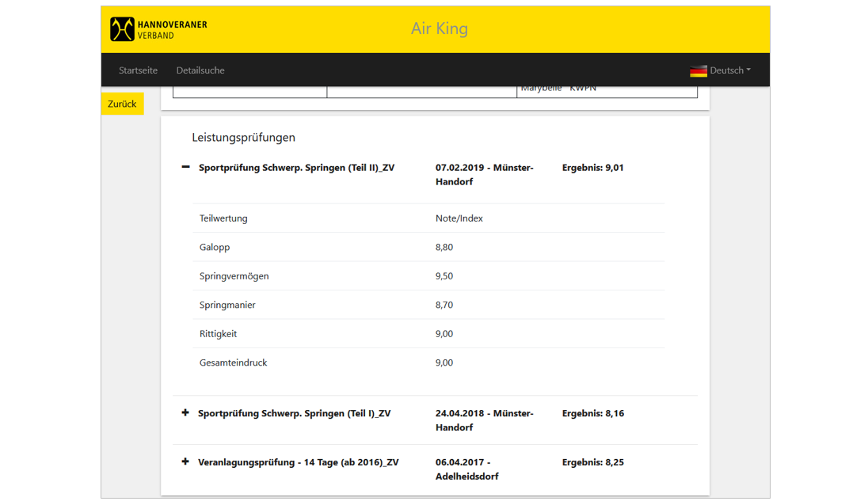Click the Air King page title
Viewport: 868px width, 501px height.
tap(439, 28)
